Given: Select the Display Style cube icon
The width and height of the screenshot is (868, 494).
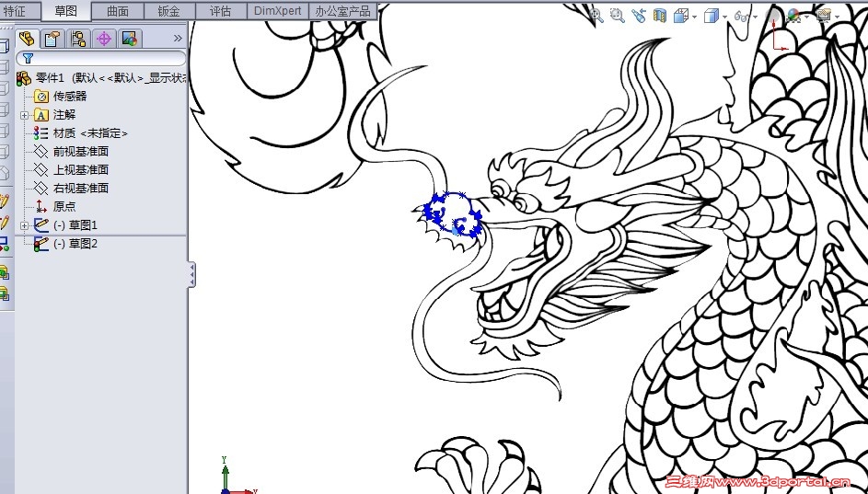Looking at the screenshot, I should [711, 16].
